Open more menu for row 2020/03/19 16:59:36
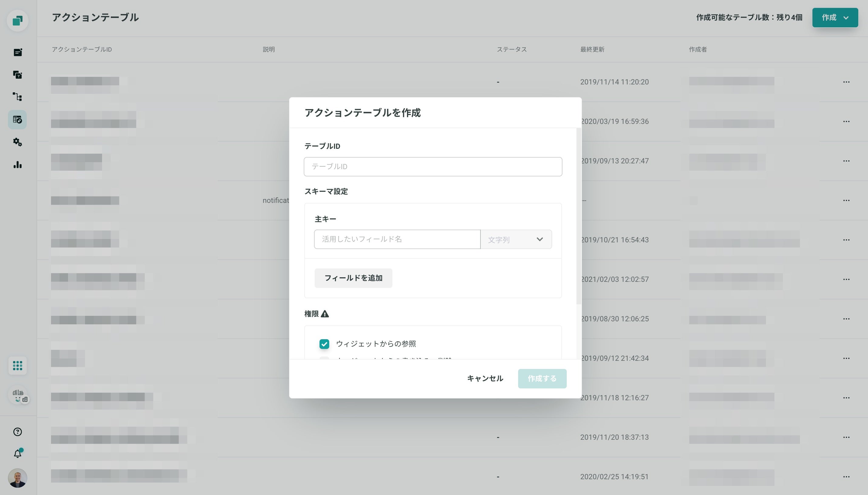The image size is (868, 495). click(x=846, y=121)
